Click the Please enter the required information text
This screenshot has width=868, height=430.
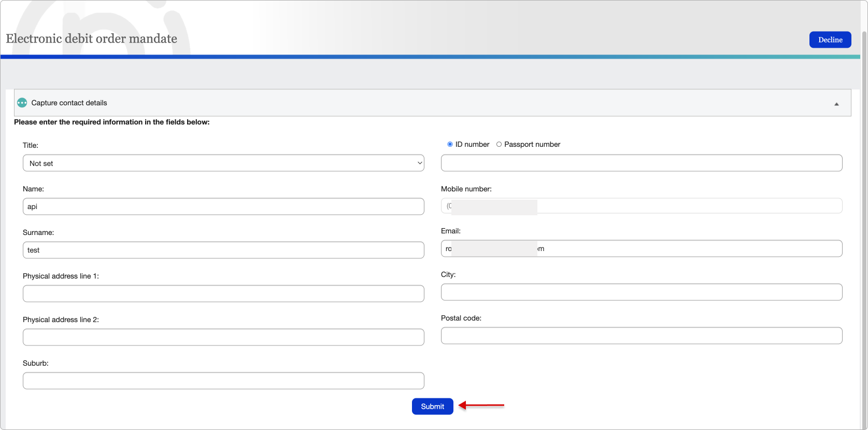point(112,122)
